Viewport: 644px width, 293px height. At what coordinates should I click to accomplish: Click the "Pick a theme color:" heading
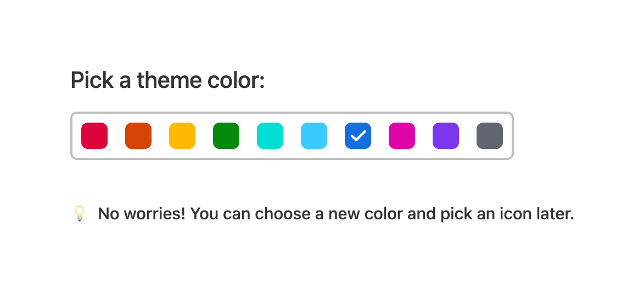tap(167, 81)
